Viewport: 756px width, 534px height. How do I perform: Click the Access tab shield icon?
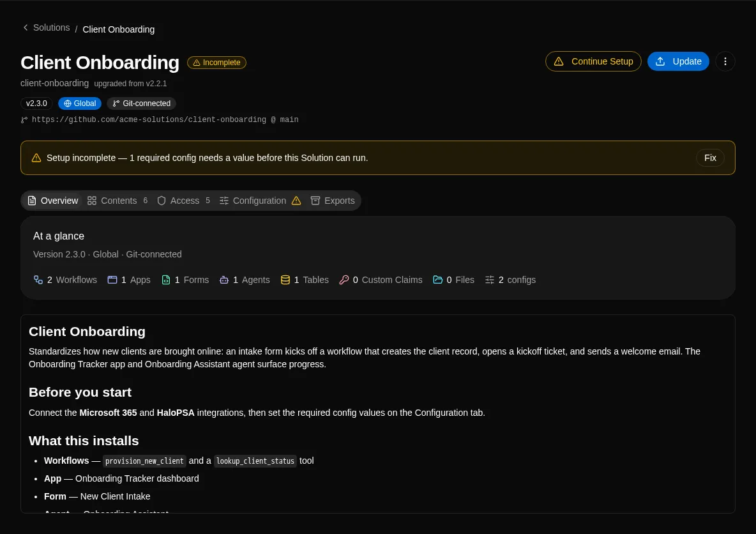coord(162,201)
